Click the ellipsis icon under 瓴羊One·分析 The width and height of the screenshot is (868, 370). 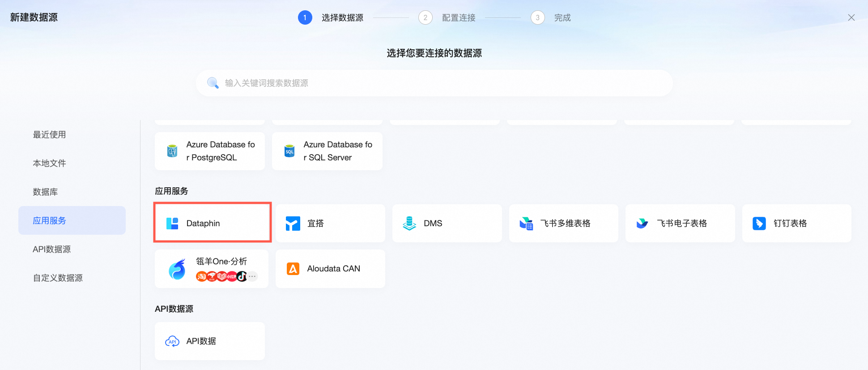(x=253, y=276)
